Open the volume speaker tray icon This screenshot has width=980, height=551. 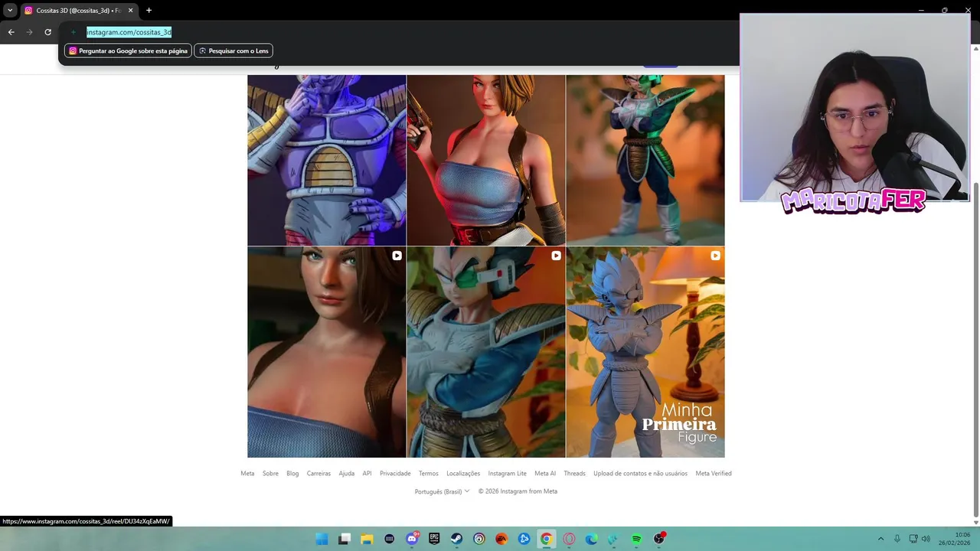(926, 539)
